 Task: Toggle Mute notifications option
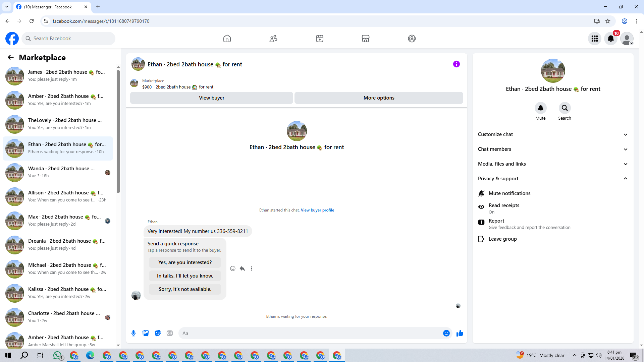509,193
